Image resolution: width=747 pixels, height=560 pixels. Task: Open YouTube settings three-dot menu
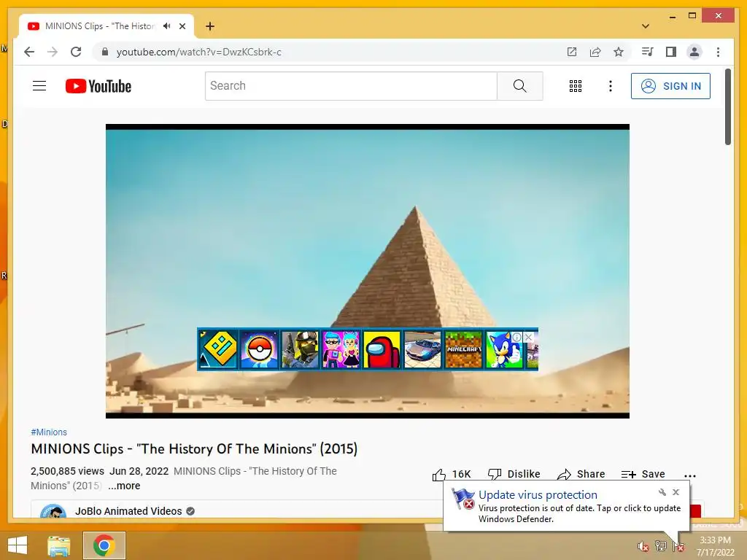click(611, 86)
